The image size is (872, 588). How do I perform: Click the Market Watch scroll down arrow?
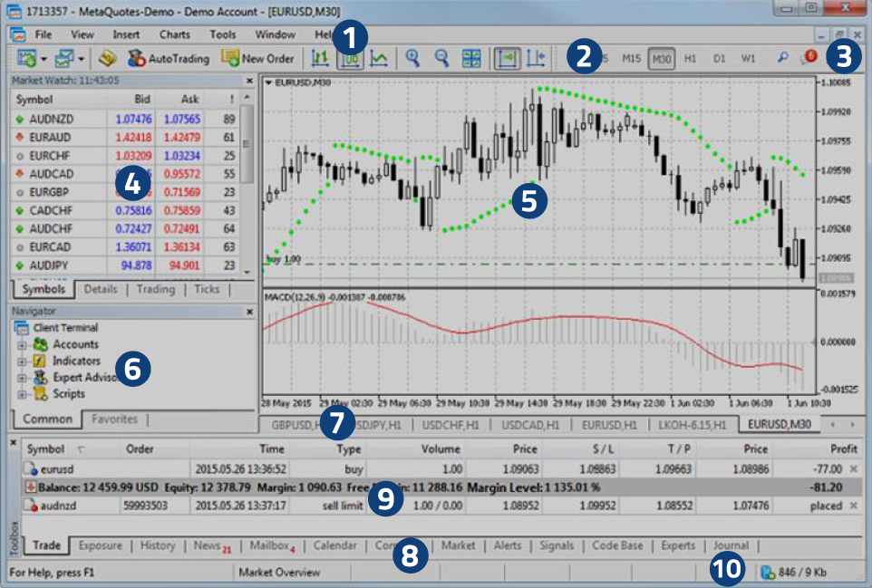(247, 273)
